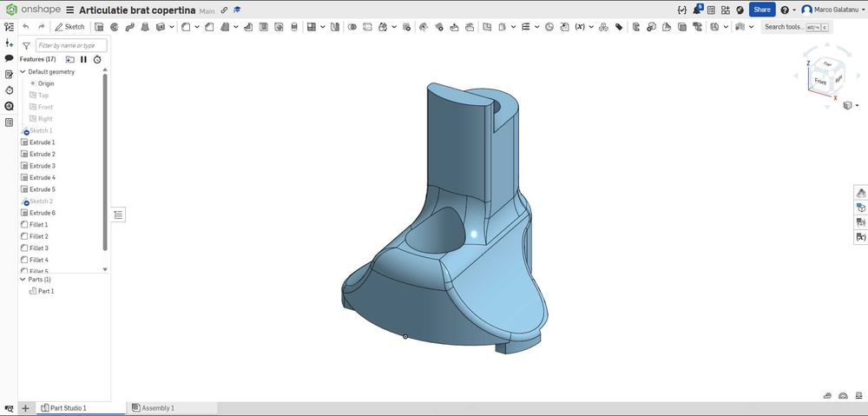The width and height of the screenshot is (868, 416).
Task: Collapse the Parts (1) section
Action: [23, 280]
